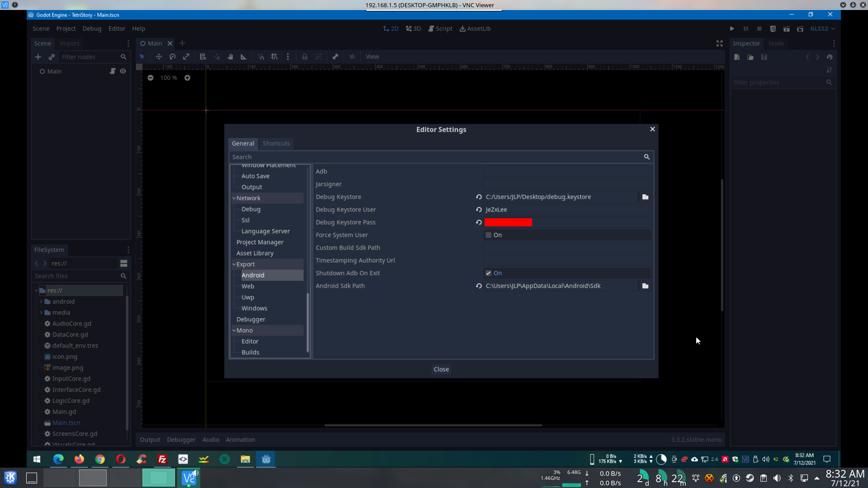Open the Debug menu
868x488 pixels.
[92, 28]
